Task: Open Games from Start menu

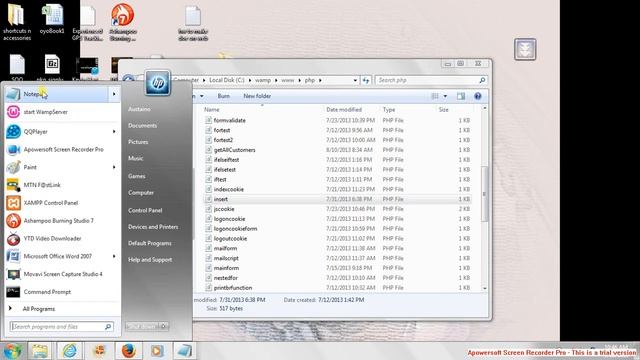Action: (x=136, y=176)
